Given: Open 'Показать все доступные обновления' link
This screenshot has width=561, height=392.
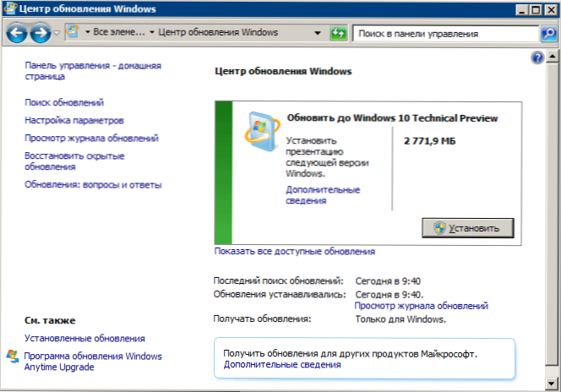Looking at the screenshot, I should tap(295, 252).
